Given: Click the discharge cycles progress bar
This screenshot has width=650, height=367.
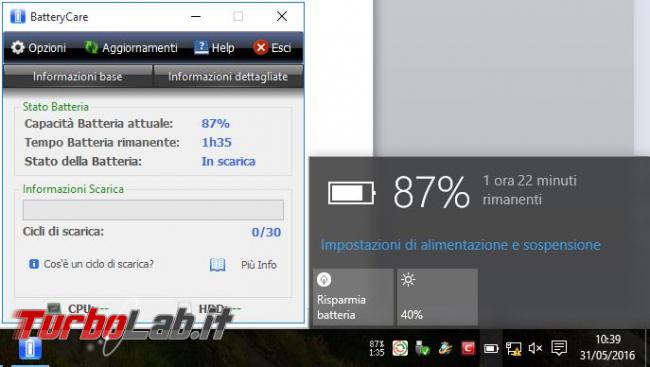Looking at the screenshot, I should 153,210.
